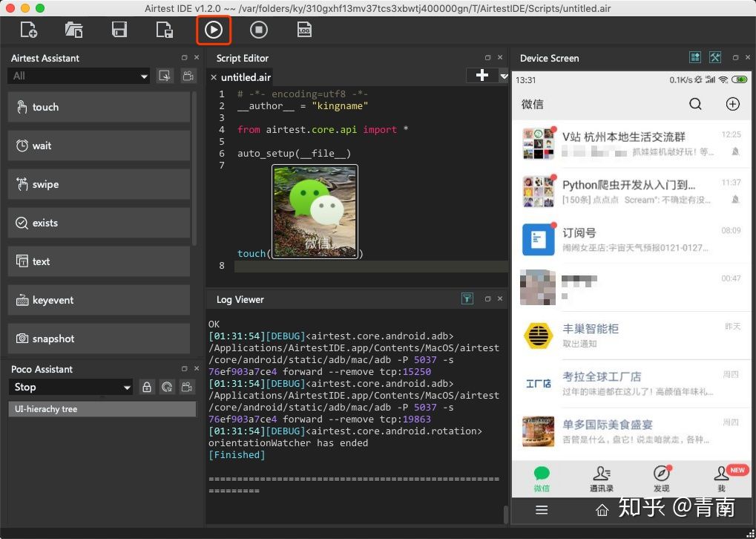Click the recording icon in Airtest Assistant
This screenshot has width=756, height=539.
click(188, 76)
